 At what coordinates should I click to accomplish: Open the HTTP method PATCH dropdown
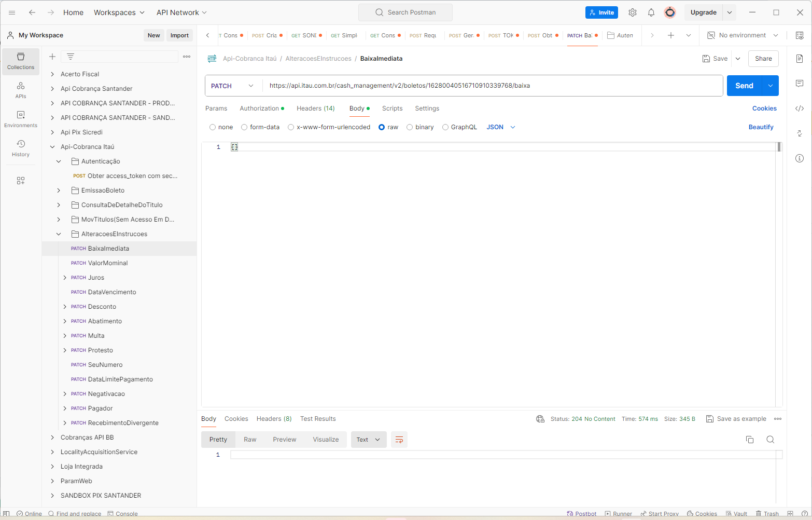(x=233, y=86)
